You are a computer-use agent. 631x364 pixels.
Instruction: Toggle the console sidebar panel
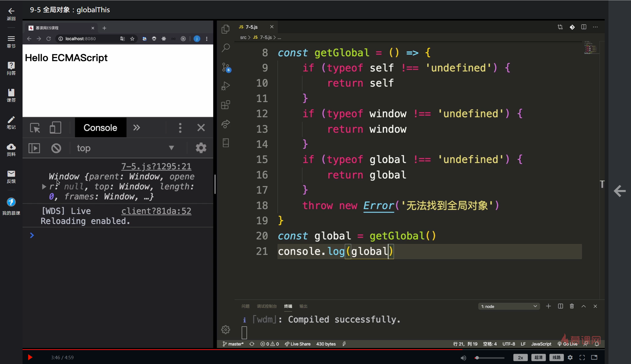click(34, 148)
